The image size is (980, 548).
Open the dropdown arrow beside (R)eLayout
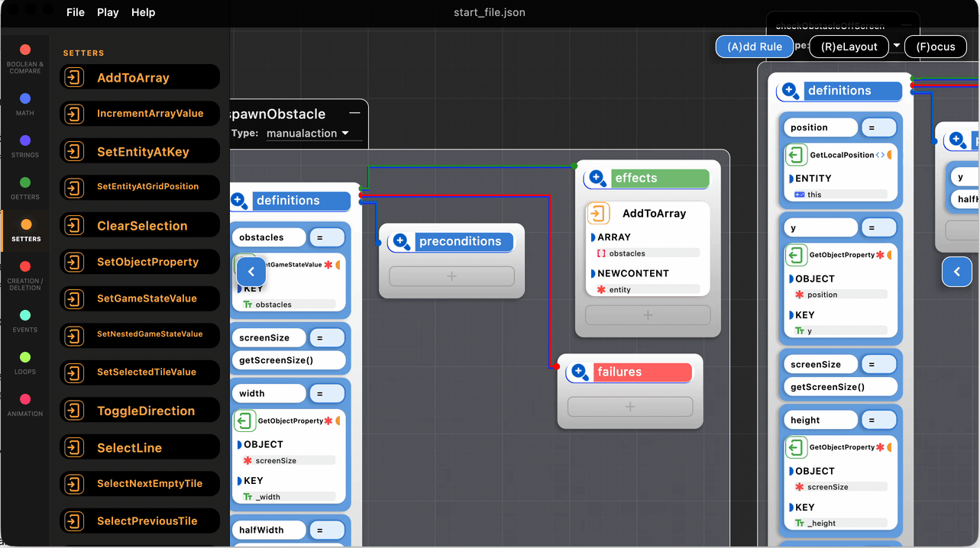[x=896, y=46]
